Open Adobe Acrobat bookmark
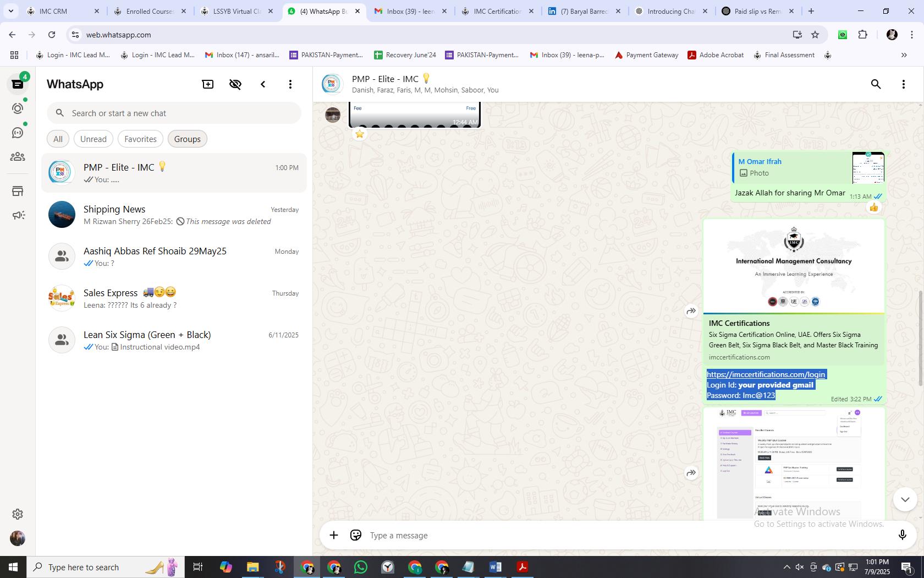Viewport: 924px width, 578px height. [716, 55]
